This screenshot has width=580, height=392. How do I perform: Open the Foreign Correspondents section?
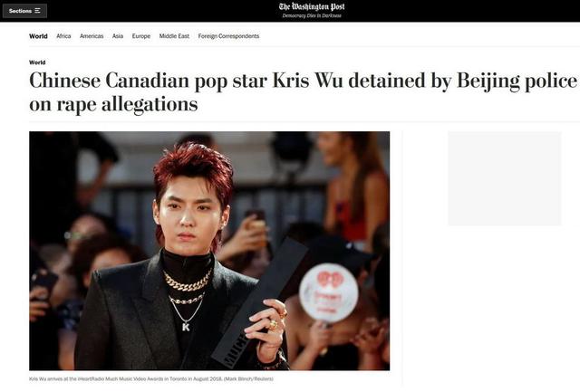point(228,36)
